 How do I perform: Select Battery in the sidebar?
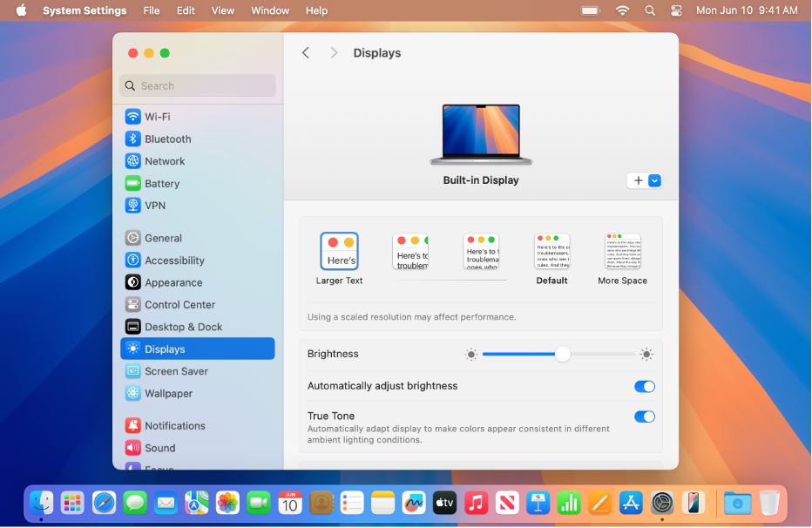[x=162, y=183]
